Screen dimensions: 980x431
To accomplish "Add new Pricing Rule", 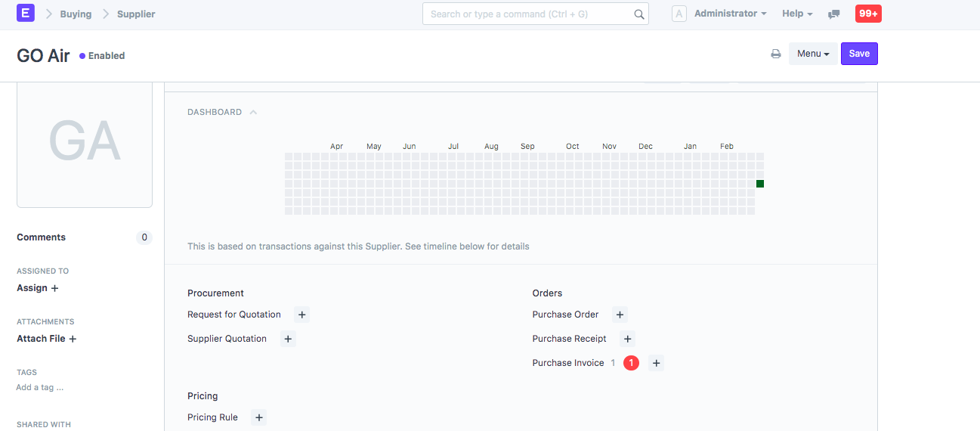I will (258, 417).
